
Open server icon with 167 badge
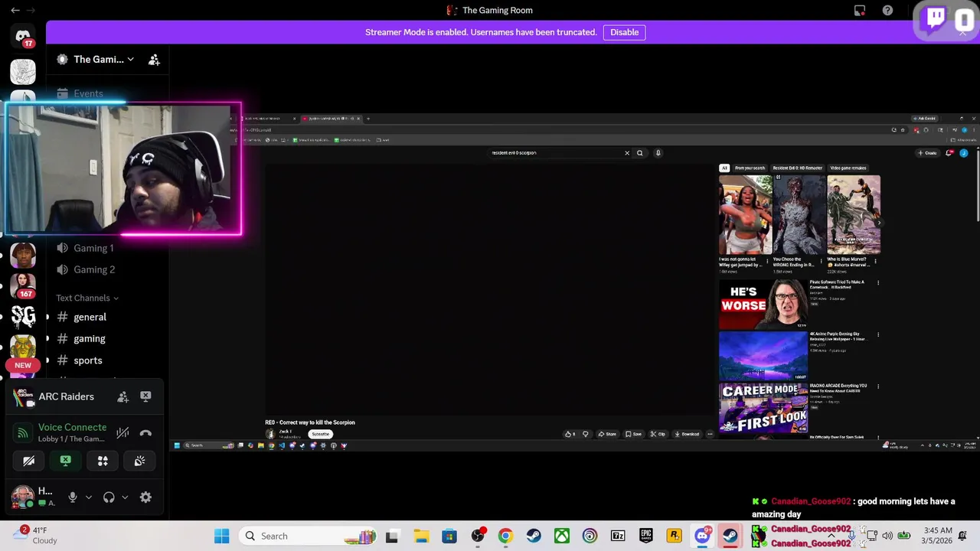point(23,284)
